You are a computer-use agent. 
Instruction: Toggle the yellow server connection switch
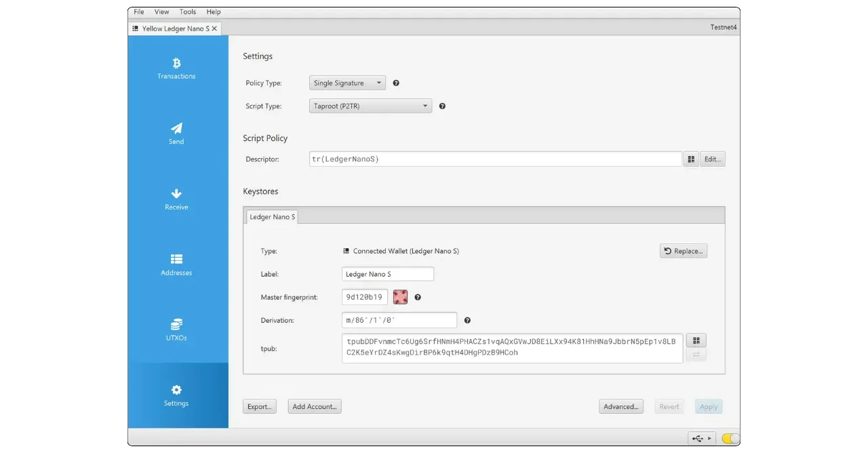point(730,439)
